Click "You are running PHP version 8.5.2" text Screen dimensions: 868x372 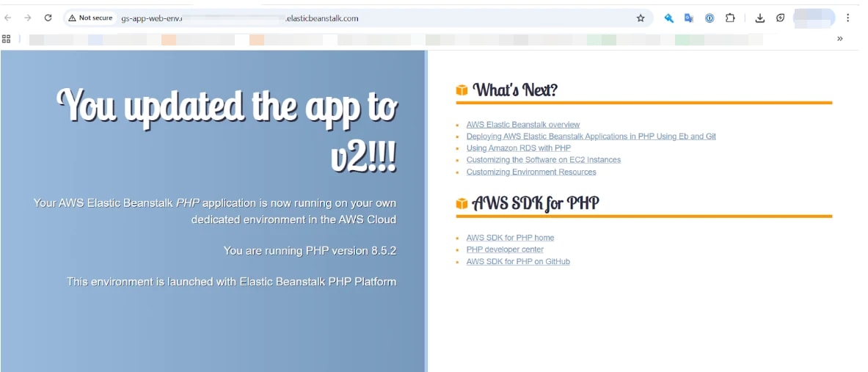[310, 251]
